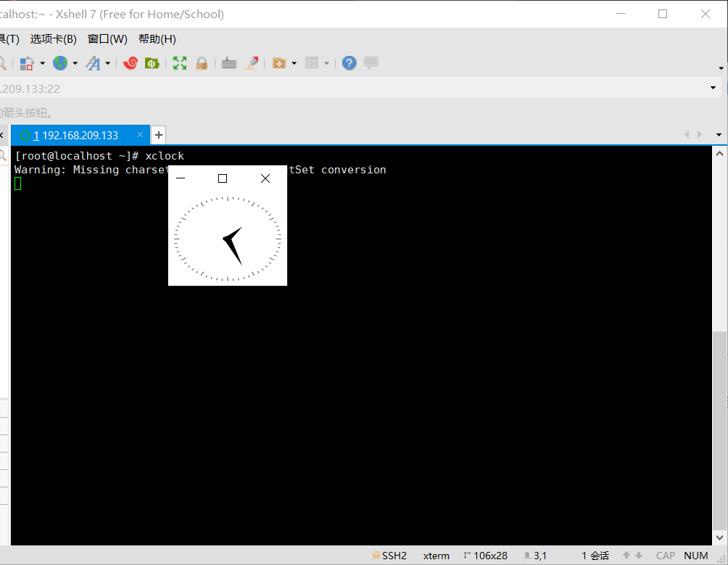Minimize the Xshell window
The width and height of the screenshot is (728, 565).
coord(621,14)
